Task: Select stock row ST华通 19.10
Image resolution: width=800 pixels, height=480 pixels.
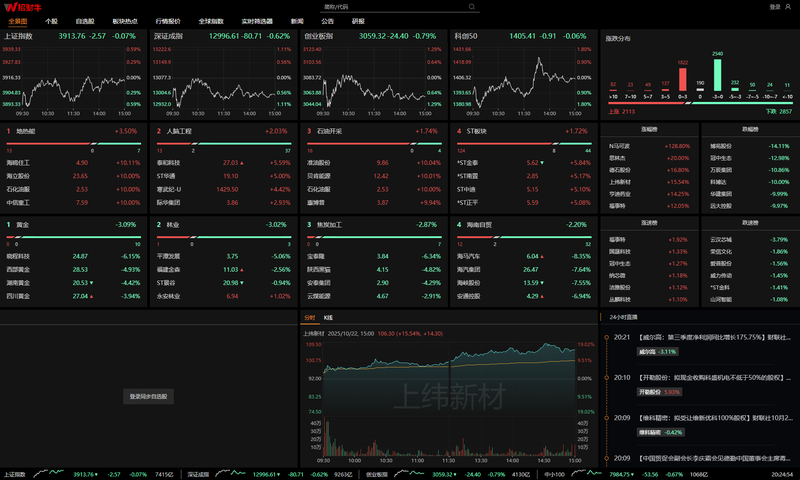Action: point(224,176)
